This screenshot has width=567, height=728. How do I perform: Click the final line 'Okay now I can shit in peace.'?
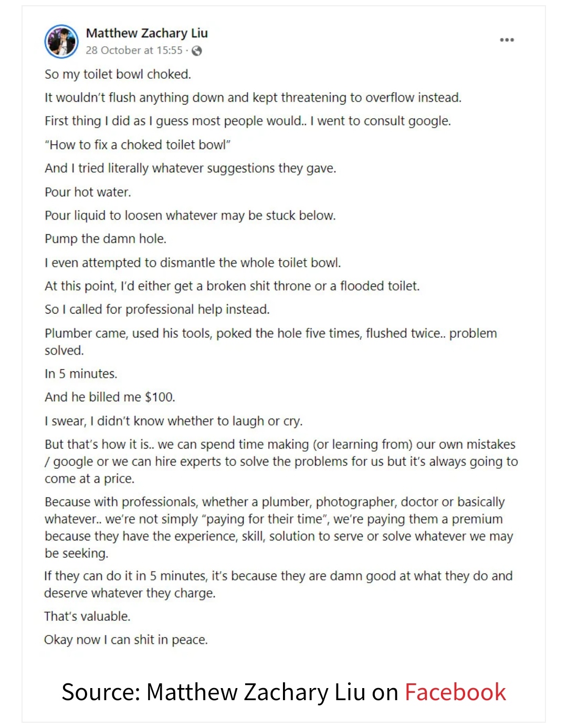[126, 639]
